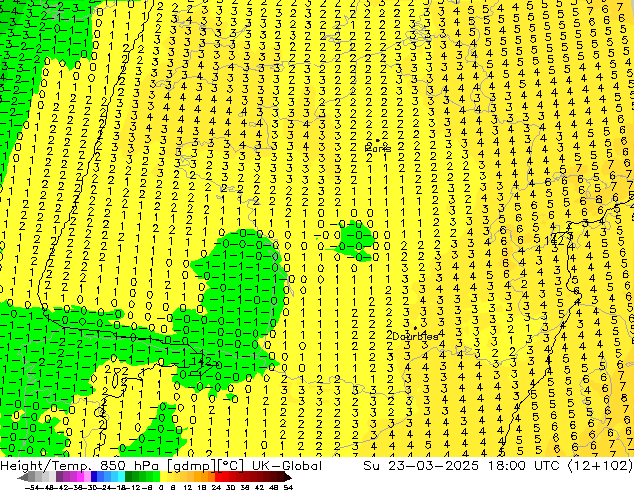Click the '142' contour label in orange area
Screen dimensions: 634x490
(552, 241)
